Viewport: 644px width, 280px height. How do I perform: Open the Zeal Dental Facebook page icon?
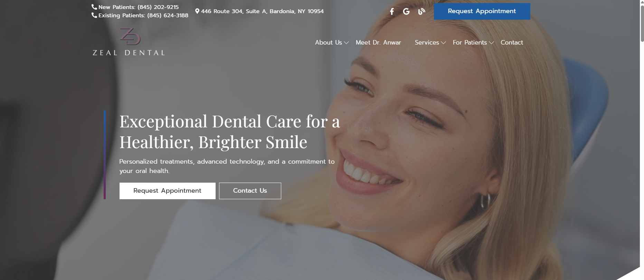392,11
